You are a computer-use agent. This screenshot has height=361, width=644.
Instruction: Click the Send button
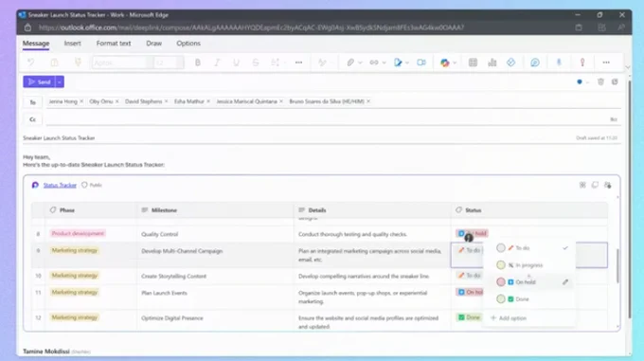(x=39, y=81)
